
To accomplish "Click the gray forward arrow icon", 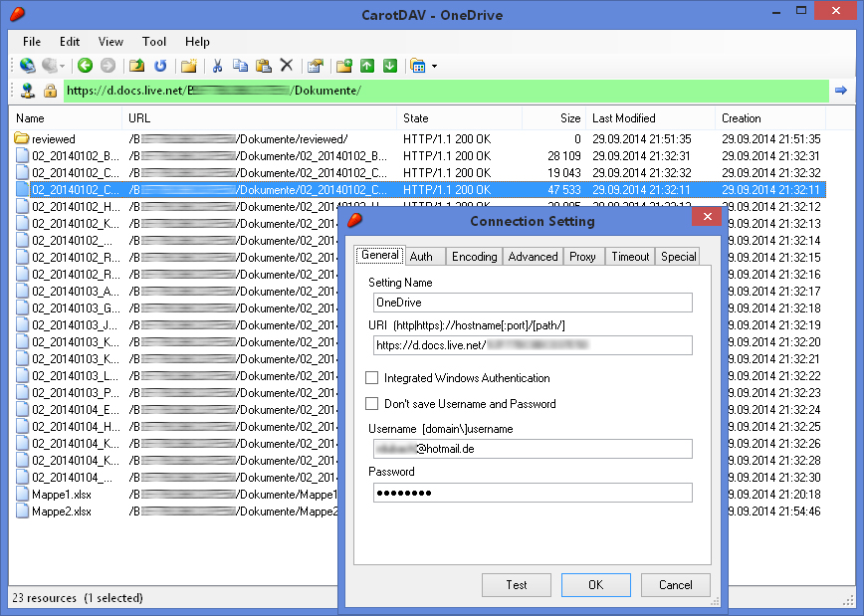I will click(x=108, y=66).
